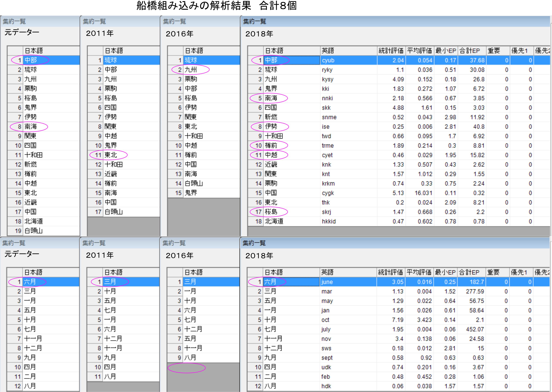This screenshot has width=552, height=392.
Task: Select 三月 row in bottom 2011 list
Action: [110, 282]
